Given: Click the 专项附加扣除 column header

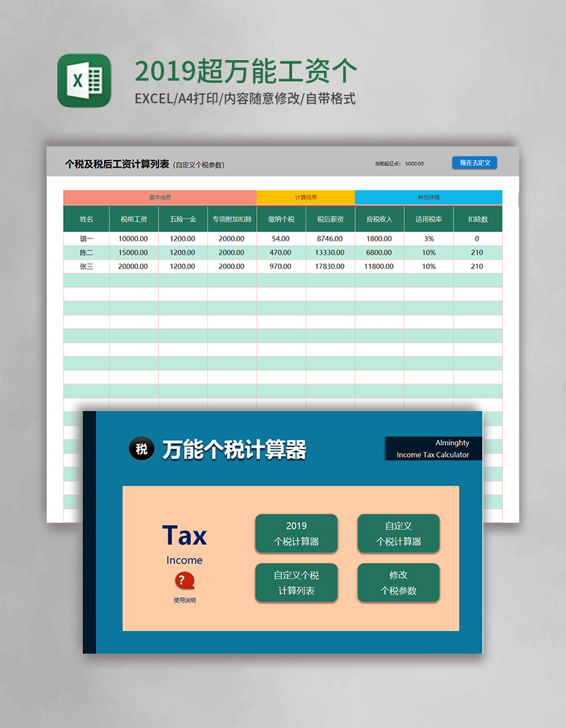Looking at the screenshot, I should [231, 219].
